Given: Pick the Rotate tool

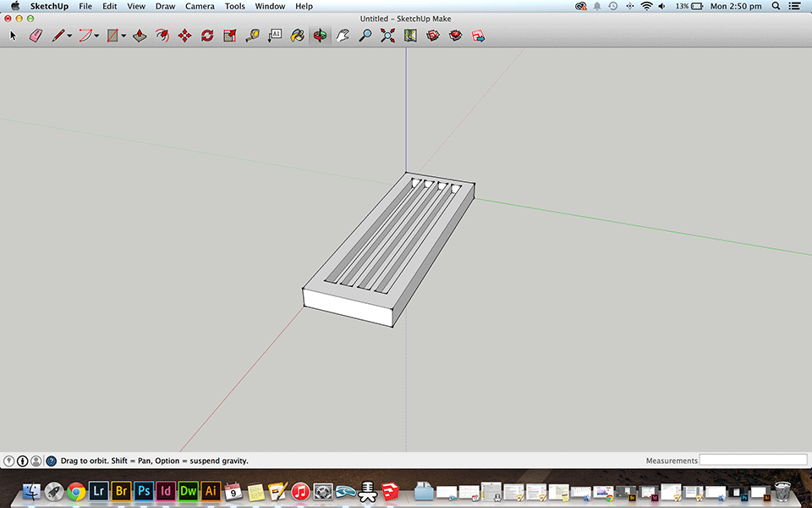Looking at the screenshot, I should [207, 36].
